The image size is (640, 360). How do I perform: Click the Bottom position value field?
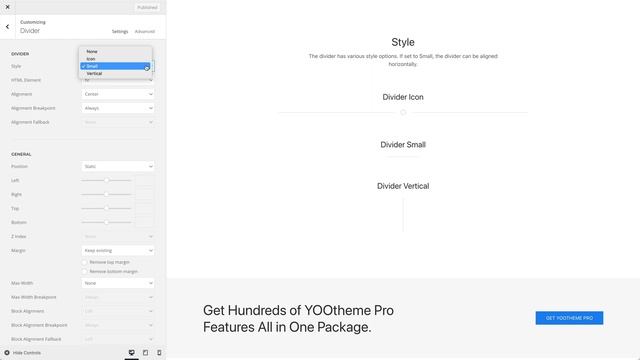tap(145, 222)
